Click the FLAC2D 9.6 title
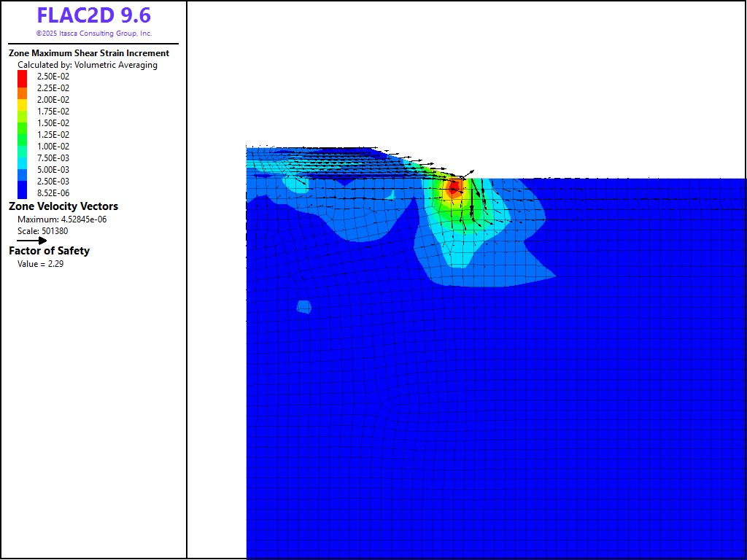 pyautogui.click(x=93, y=15)
